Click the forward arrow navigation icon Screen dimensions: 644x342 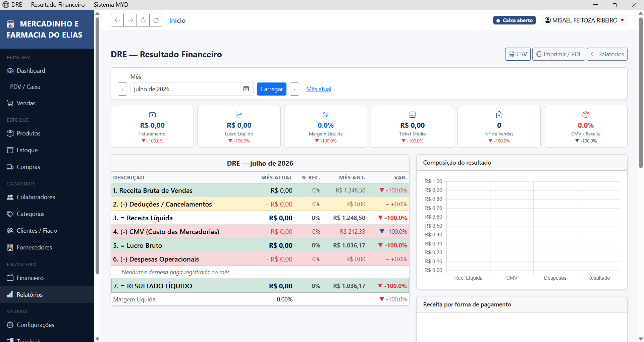coord(130,20)
